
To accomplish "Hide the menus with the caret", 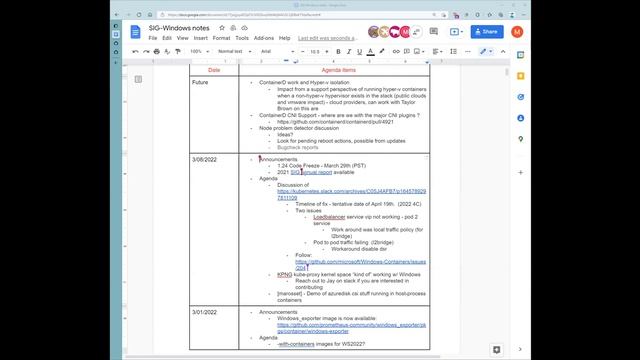I will [x=503, y=51].
